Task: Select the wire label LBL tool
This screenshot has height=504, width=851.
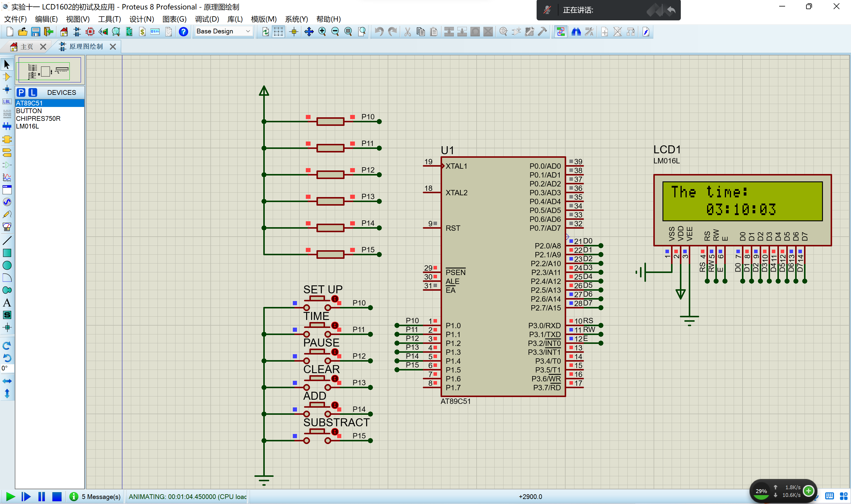Action: [x=7, y=102]
